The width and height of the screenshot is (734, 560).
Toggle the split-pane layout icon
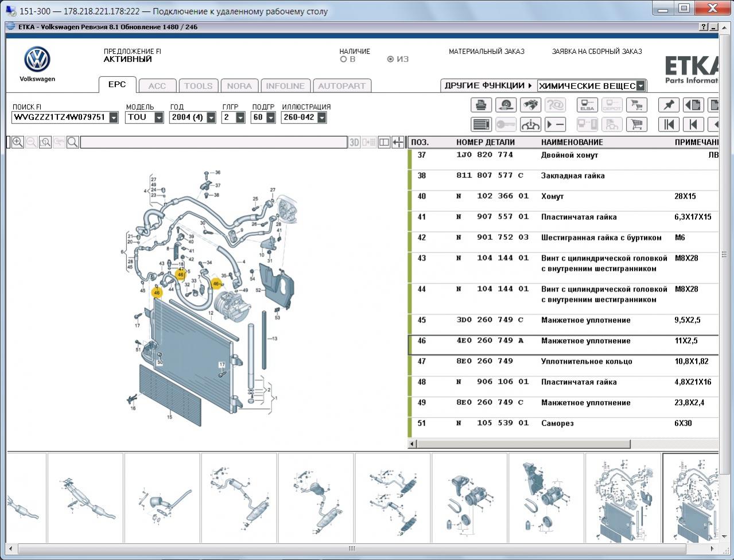click(384, 142)
